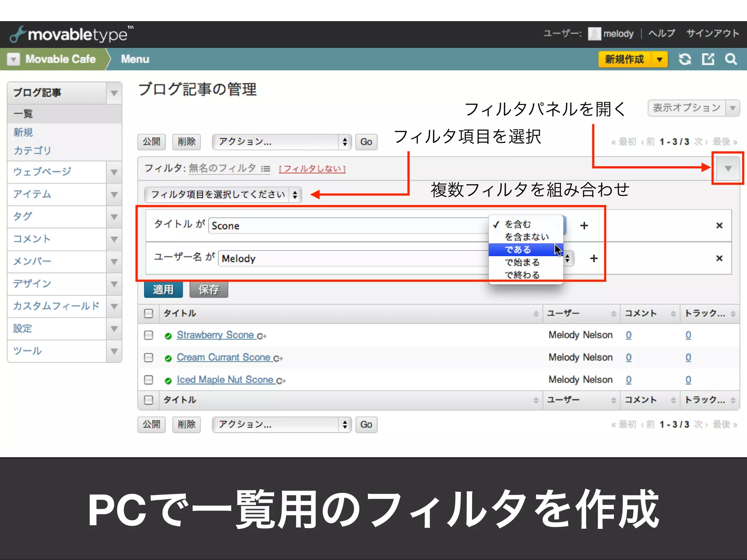Screen dimensions: 747x560
Task: Add condition with plus in ユーザー名 row
Action: (x=594, y=258)
